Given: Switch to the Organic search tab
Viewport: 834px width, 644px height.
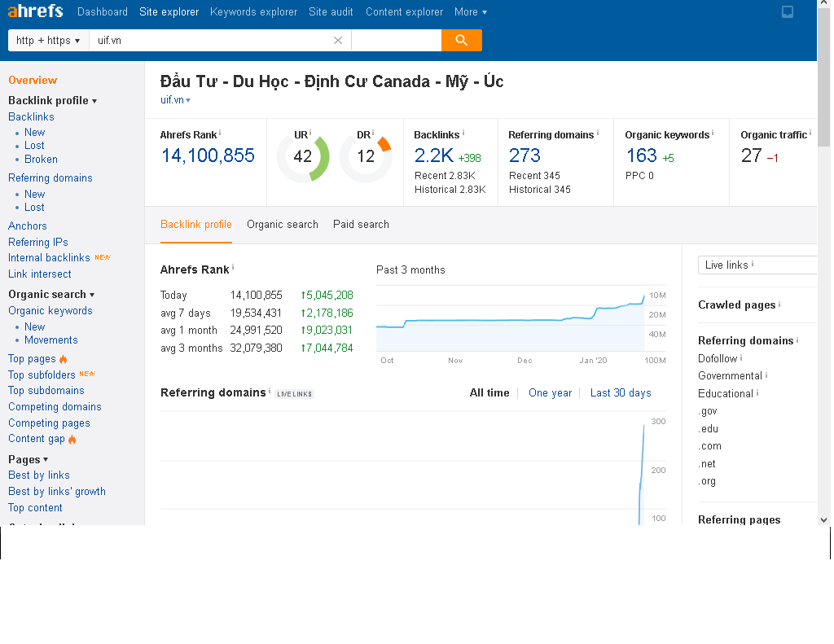Looking at the screenshot, I should (282, 224).
